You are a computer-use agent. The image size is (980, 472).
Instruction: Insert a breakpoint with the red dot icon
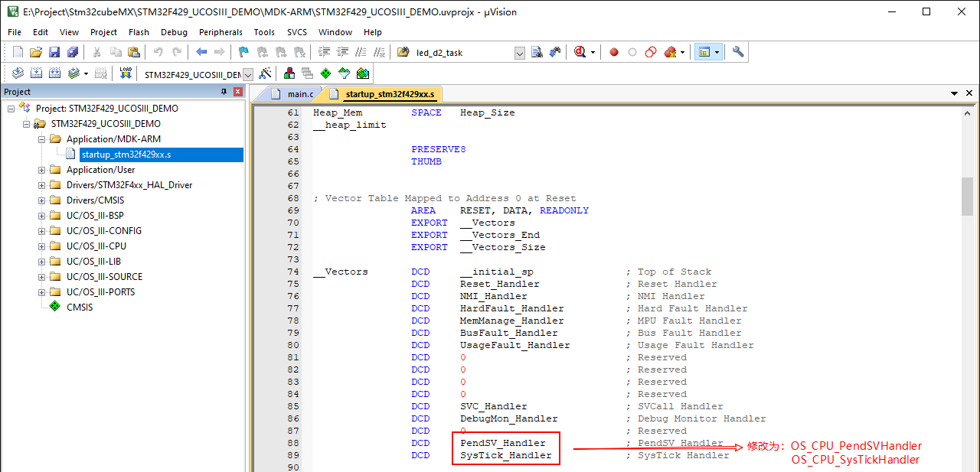[613, 52]
